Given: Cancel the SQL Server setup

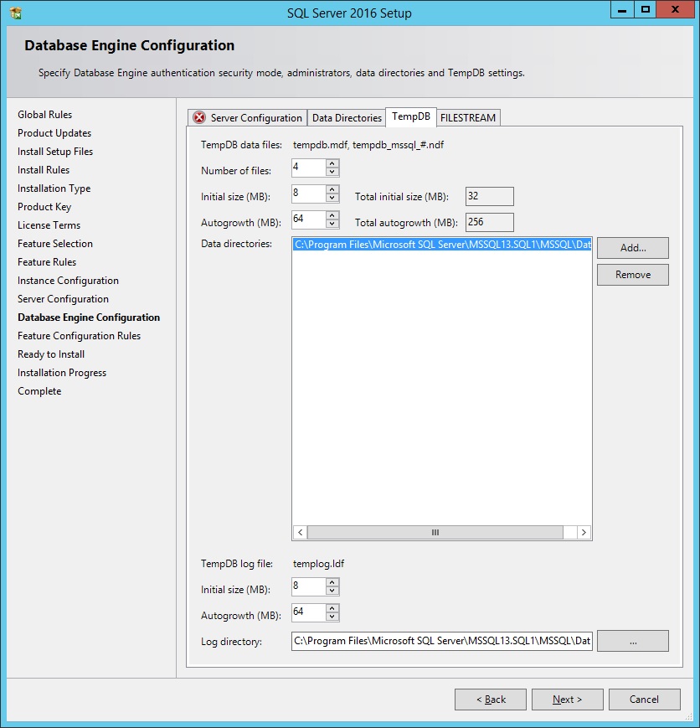Looking at the screenshot, I should pyautogui.click(x=644, y=700).
